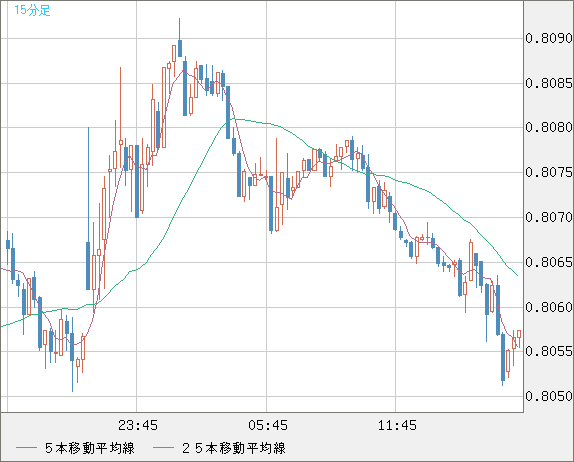Click the 0.8090 price axis label
Viewport: 574px width, 462px height.
tap(549, 38)
